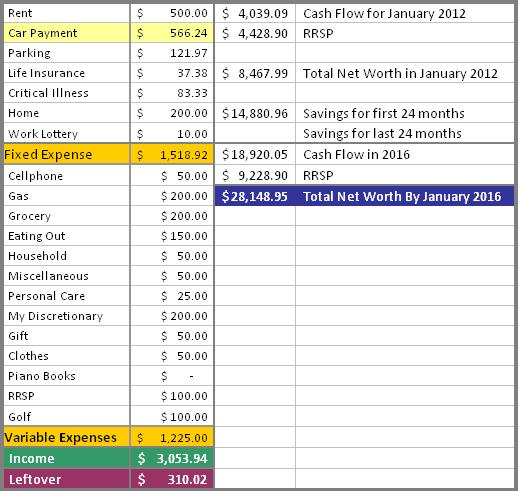Select the Parking label cell

coord(67,53)
